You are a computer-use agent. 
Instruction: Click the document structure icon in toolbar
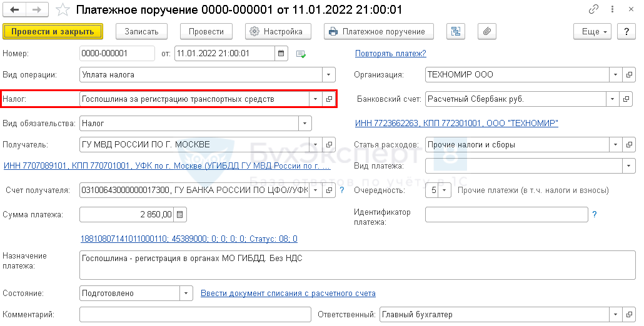(456, 32)
